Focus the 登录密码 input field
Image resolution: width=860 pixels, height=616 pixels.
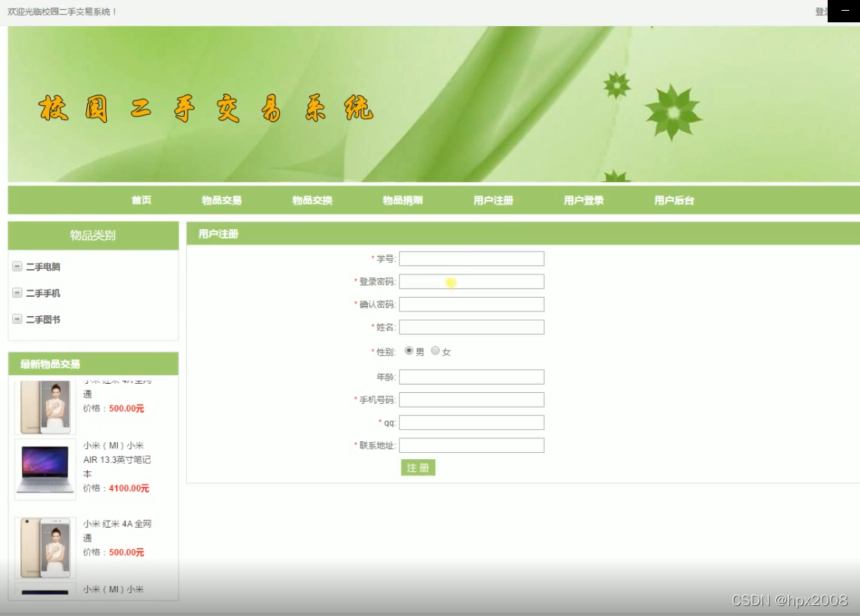(x=472, y=281)
